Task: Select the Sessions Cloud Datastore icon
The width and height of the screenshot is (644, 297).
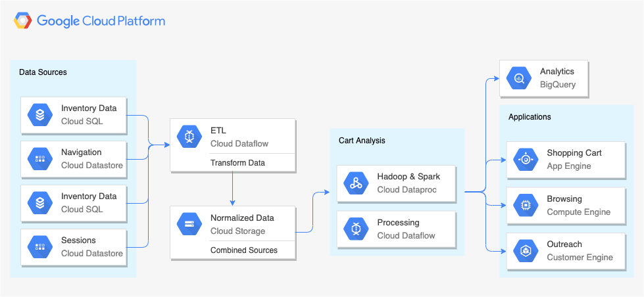Action: [x=40, y=246]
